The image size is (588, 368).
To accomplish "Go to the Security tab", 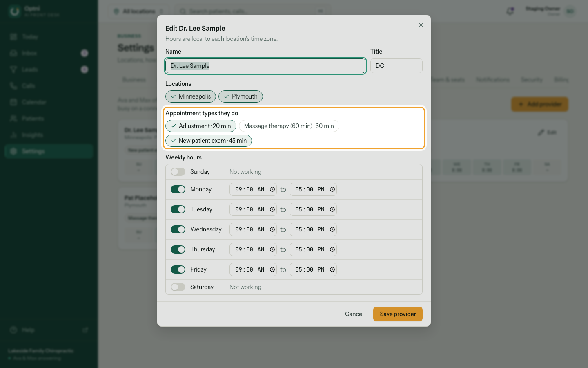I will tap(532, 80).
